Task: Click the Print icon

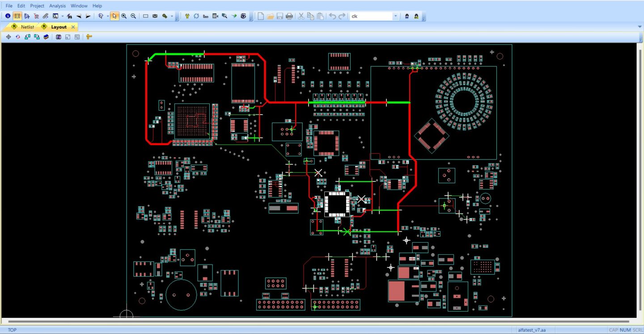Action: click(289, 16)
